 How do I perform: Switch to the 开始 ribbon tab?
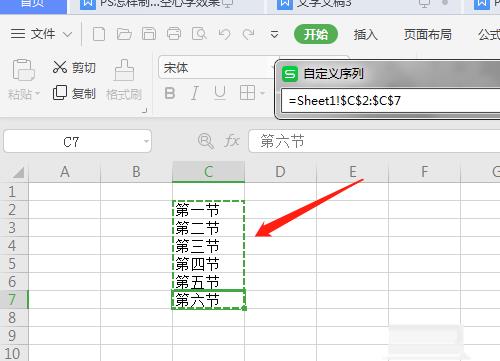pos(316,34)
